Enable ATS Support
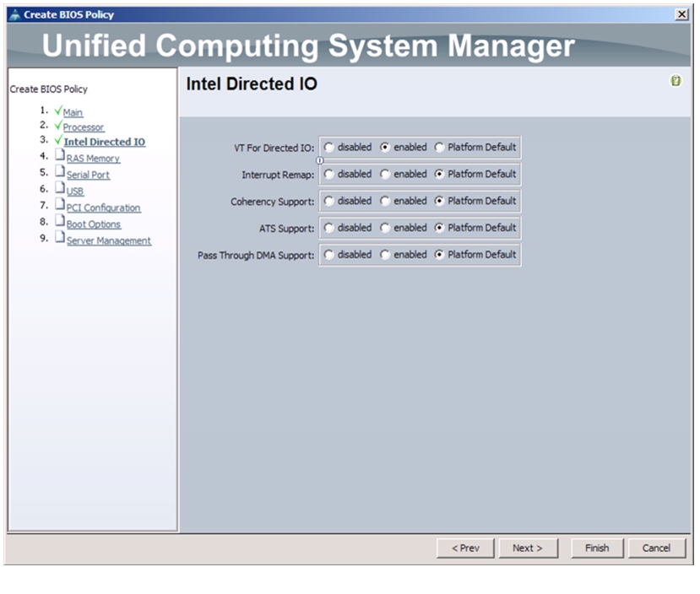700x594 pixels. pos(385,228)
